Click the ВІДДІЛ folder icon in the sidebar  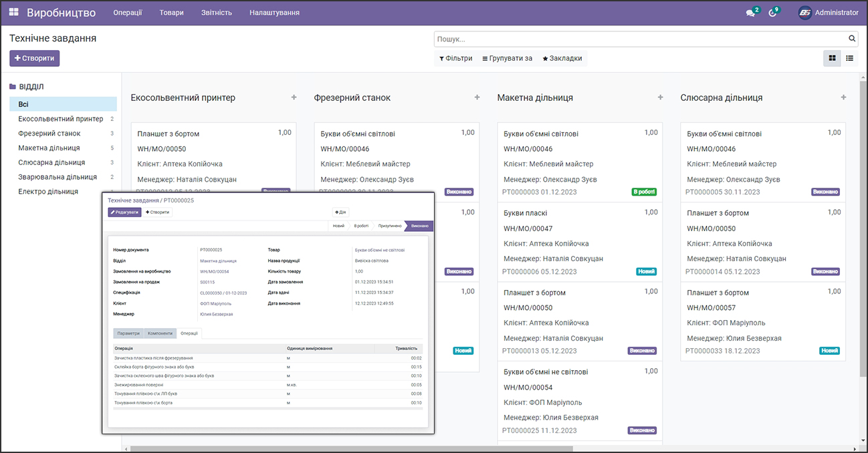click(x=13, y=87)
